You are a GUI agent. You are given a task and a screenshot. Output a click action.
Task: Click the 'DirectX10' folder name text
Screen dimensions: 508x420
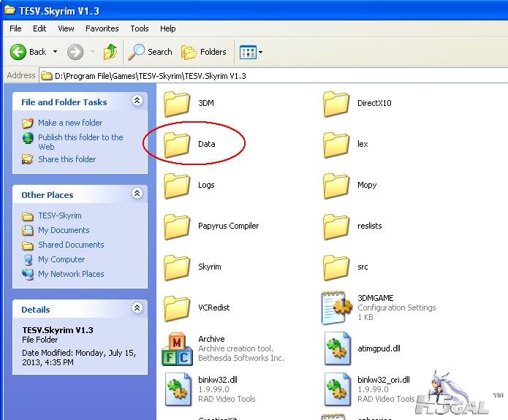pyautogui.click(x=374, y=103)
